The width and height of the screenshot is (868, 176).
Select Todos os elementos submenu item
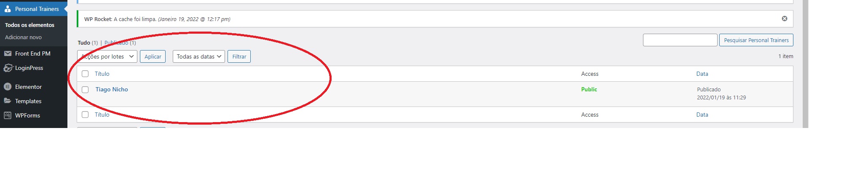(29, 25)
